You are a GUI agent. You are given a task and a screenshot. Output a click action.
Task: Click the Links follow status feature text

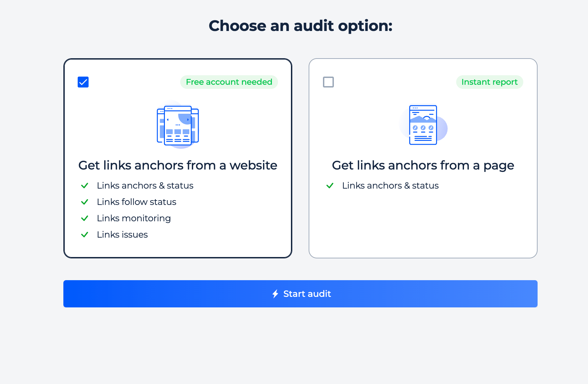137,202
